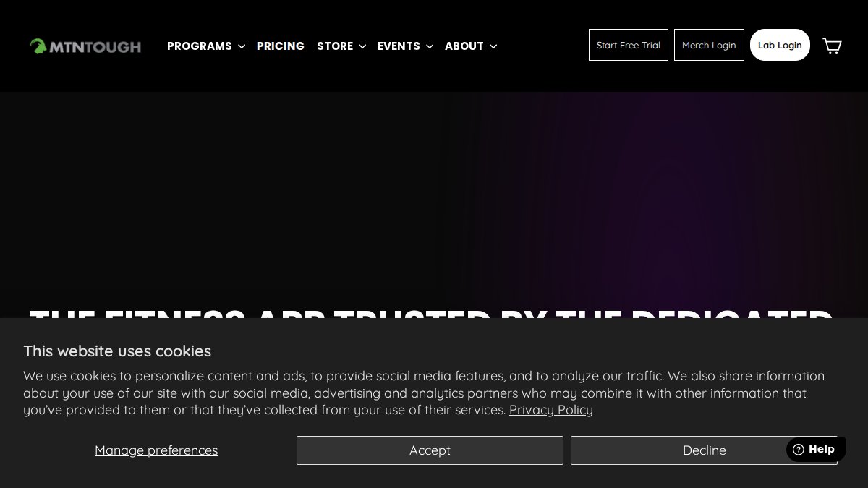Click the Lab Login button

pyautogui.click(x=780, y=45)
